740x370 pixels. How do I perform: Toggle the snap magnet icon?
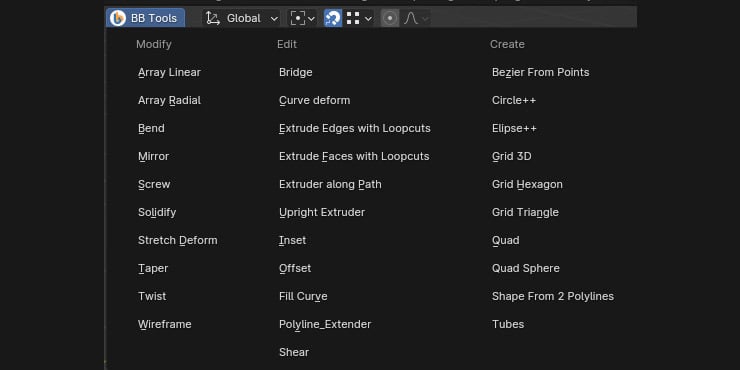pyautogui.click(x=333, y=18)
